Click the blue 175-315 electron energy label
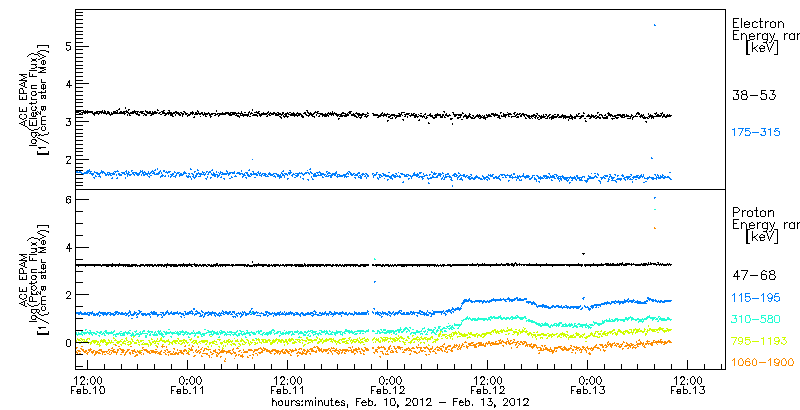Viewport: 800px width, 410px height. coord(756,133)
